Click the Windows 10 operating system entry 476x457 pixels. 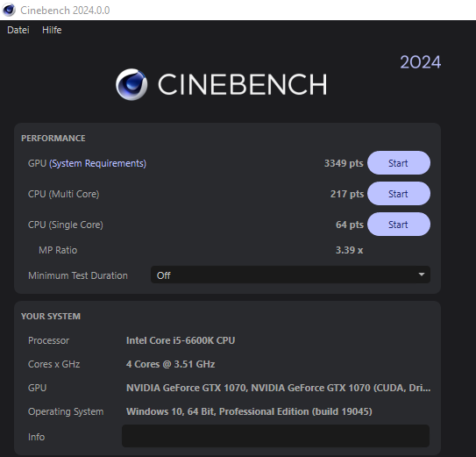point(249,411)
